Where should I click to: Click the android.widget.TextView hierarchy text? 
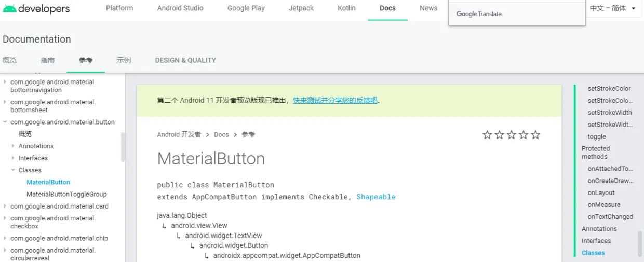[224, 236]
